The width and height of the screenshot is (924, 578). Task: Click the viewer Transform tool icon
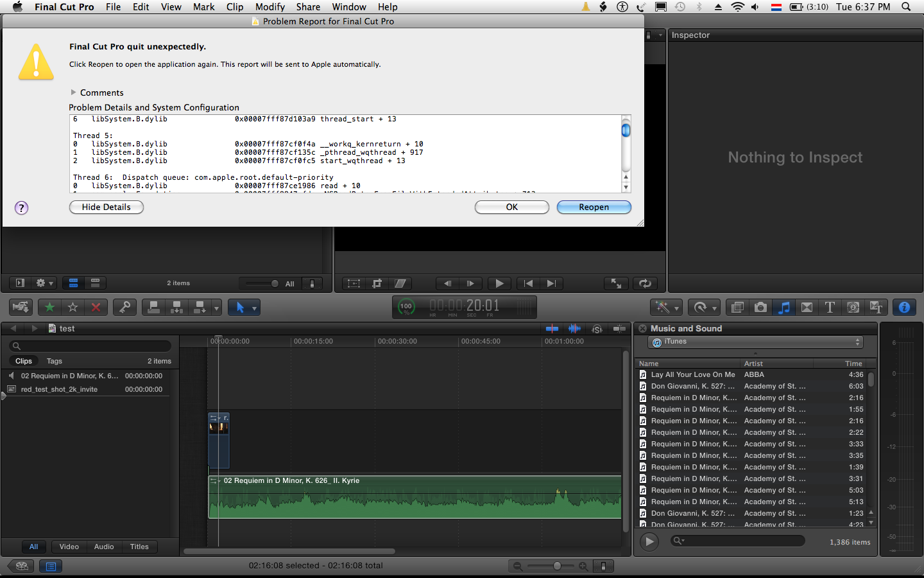[354, 283]
